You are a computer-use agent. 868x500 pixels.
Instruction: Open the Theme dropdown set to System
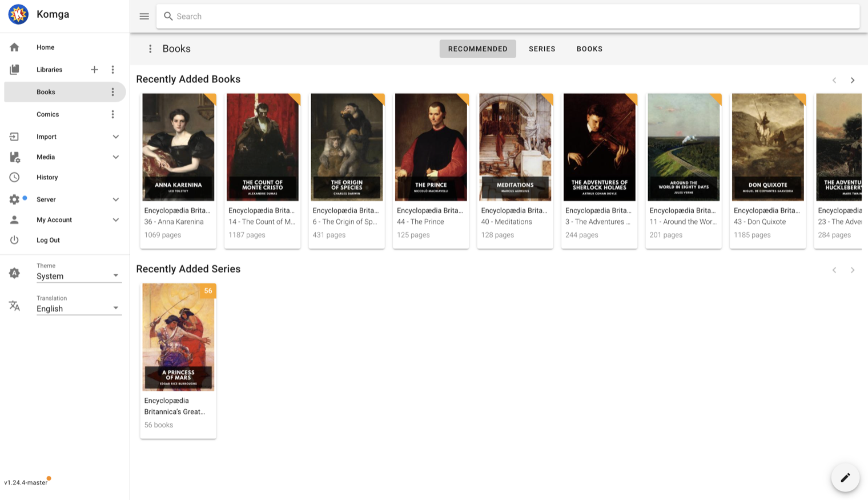coord(79,276)
